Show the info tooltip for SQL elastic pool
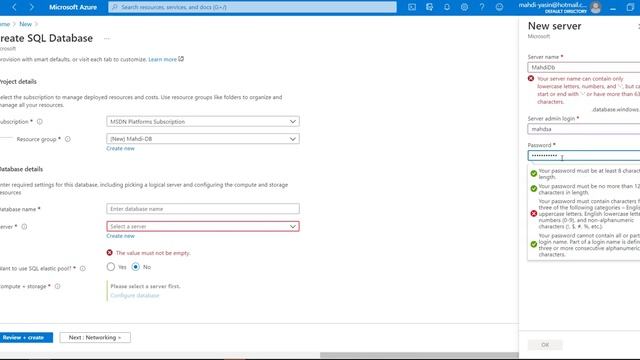 pyautogui.click(x=83, y=269)
